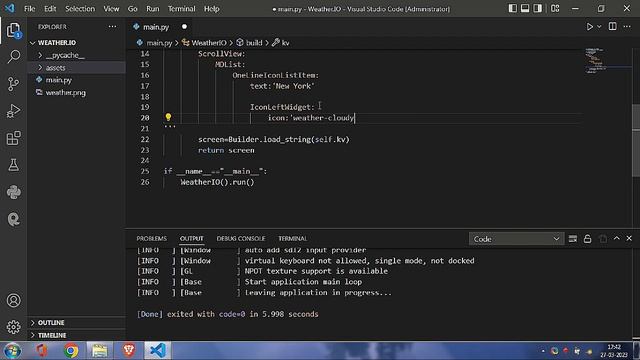Expand the assets folder

pyautogui.click(x=77, y=67)
